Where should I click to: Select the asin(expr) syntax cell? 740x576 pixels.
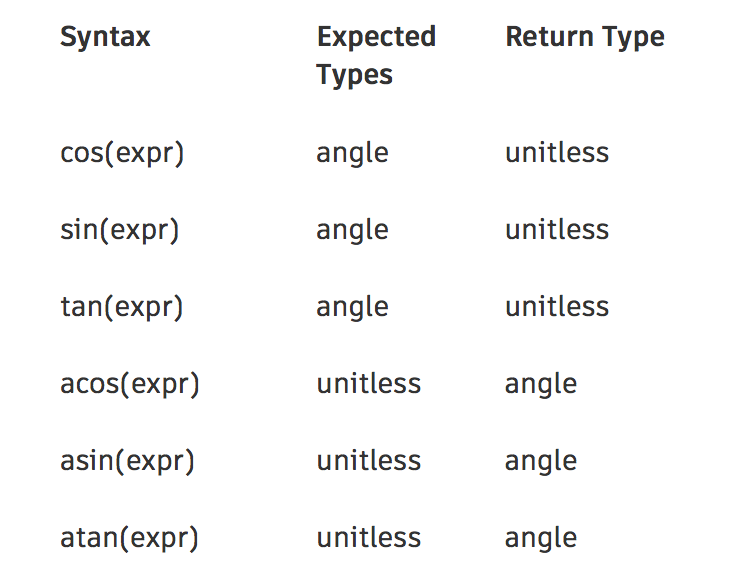(x=127, y=461)
